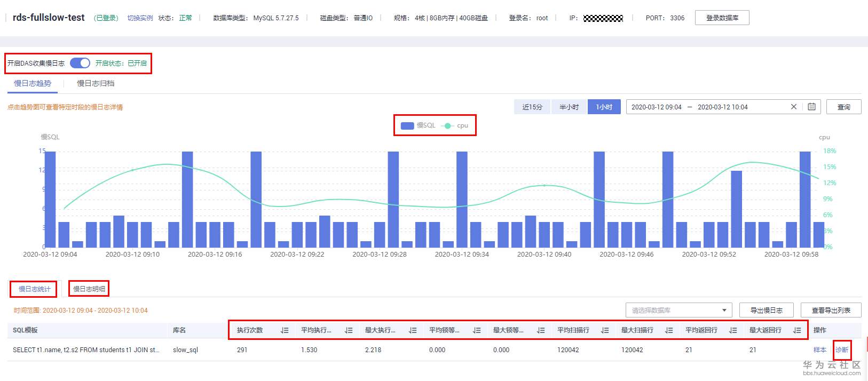Click the end time 2020-03-12 10:04 field
868x381 pixels.
[723, 107]
